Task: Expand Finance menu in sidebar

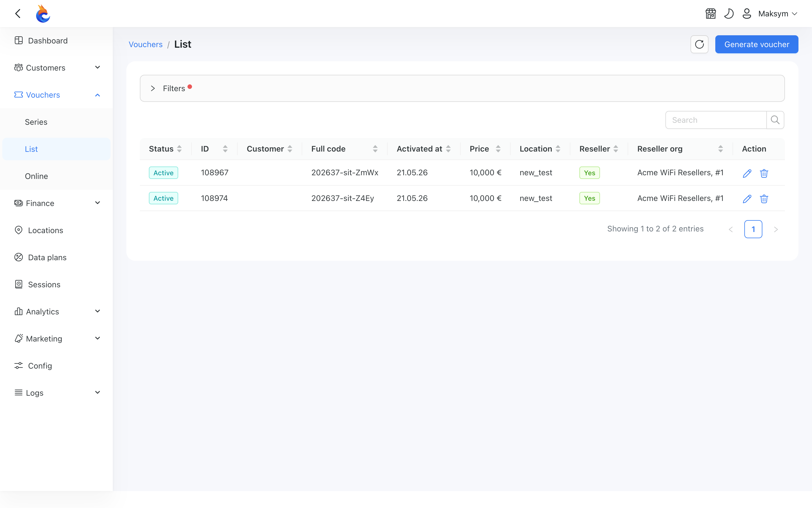Action: click(56, 203)
